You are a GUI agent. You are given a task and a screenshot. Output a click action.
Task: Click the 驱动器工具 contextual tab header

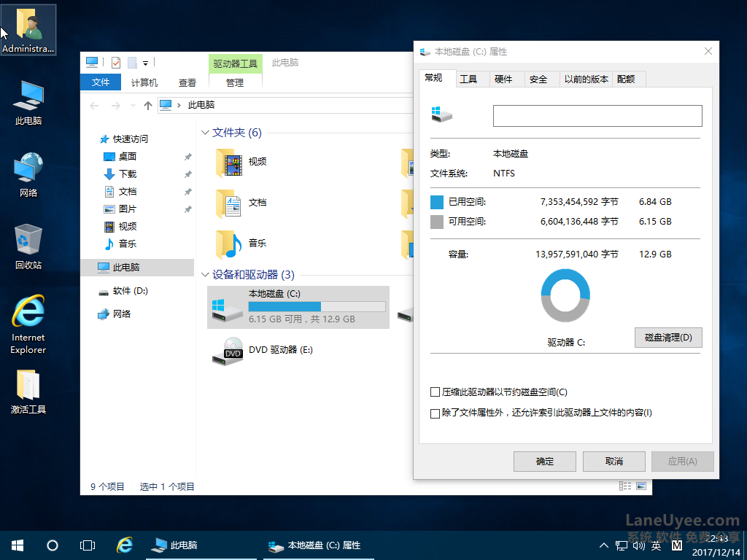(x=236, y=64)
